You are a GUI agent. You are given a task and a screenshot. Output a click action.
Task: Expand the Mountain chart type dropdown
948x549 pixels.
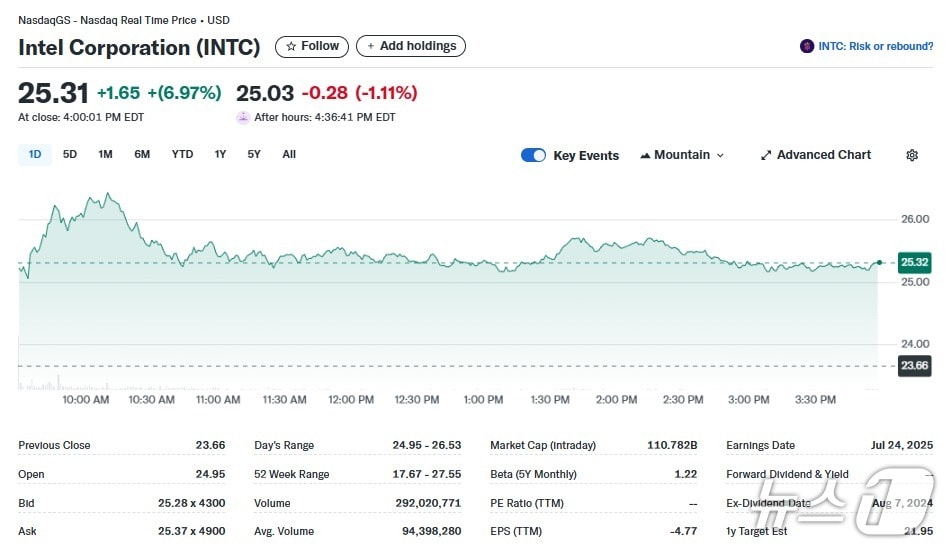click(720, 155)
